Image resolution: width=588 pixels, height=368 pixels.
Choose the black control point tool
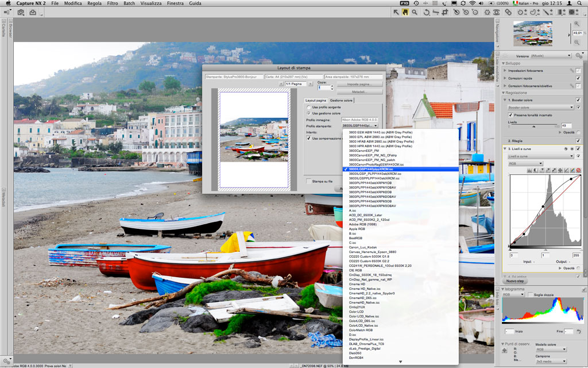click(457, 12)
